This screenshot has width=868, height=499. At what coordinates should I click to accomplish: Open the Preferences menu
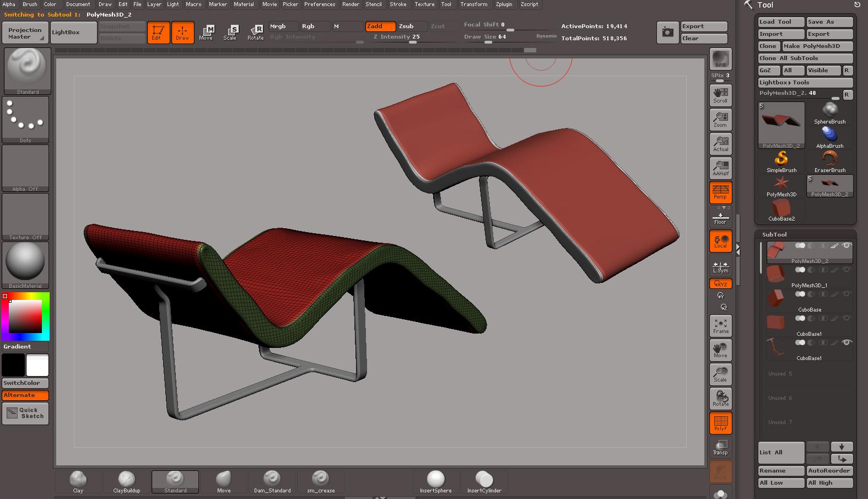(x=320, y=4)
